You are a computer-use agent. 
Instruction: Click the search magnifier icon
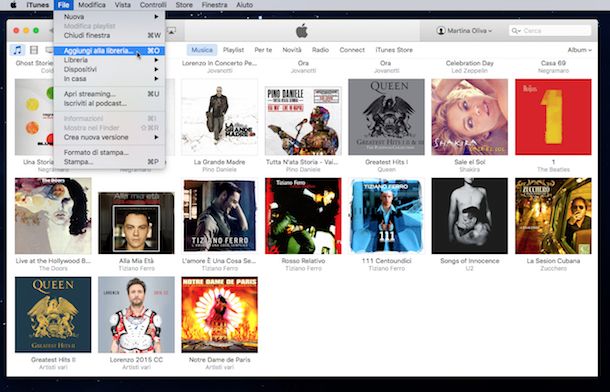(x=515, y=31)
